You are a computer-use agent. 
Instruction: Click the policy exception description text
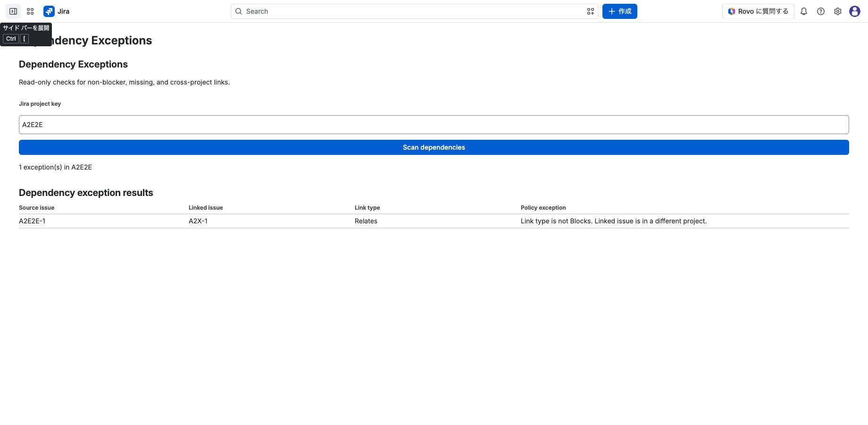614,221
